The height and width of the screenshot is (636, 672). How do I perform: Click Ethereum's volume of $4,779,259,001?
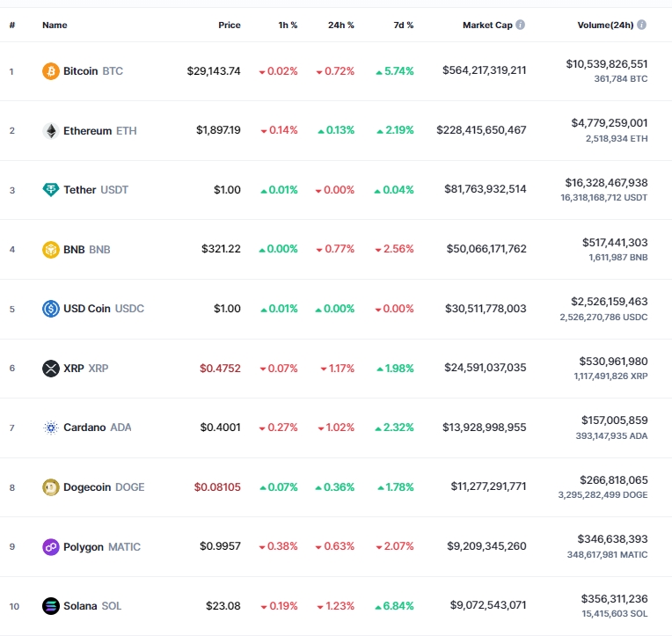(609, 123)
